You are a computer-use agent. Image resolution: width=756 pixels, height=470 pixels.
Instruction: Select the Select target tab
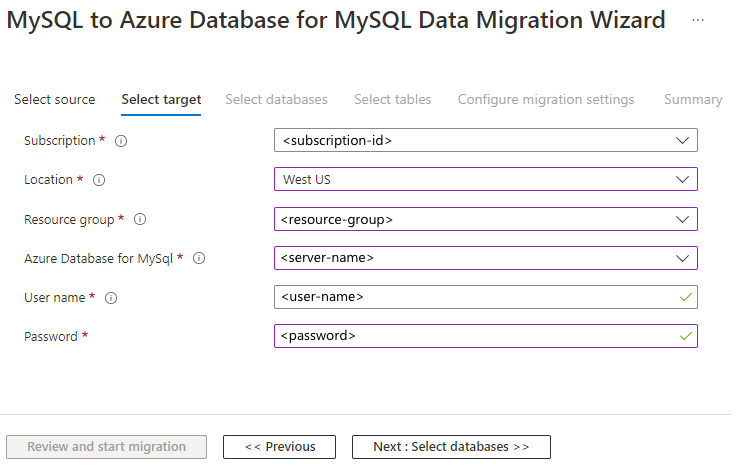click(161, 99)
